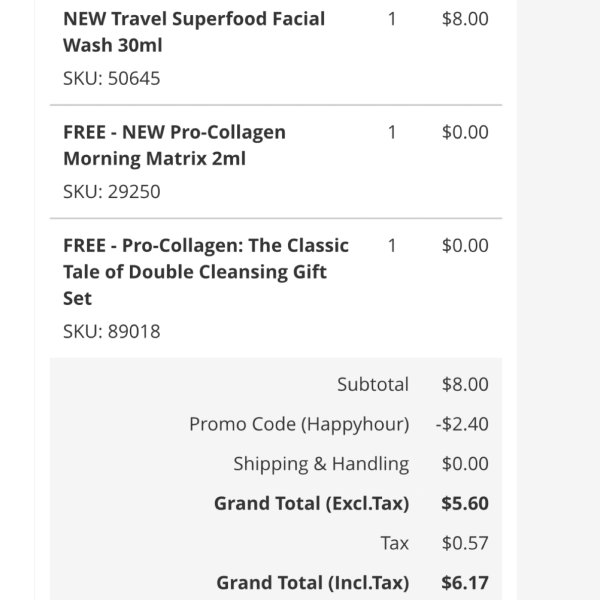This screenshot has width=600, height=600.
Task: Click Promo Code (Happyhour) label
Action: 299,424
